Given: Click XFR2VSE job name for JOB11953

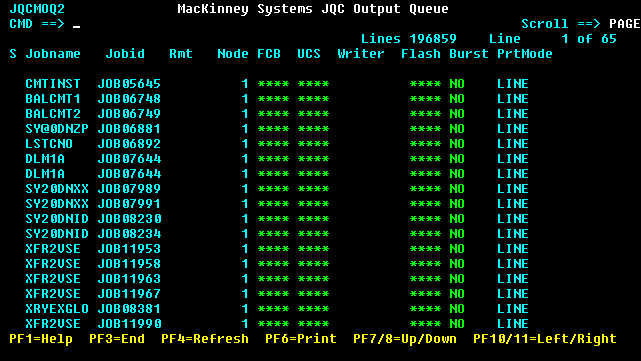Looking at the screenshot, I should click(x=53, y=249).
